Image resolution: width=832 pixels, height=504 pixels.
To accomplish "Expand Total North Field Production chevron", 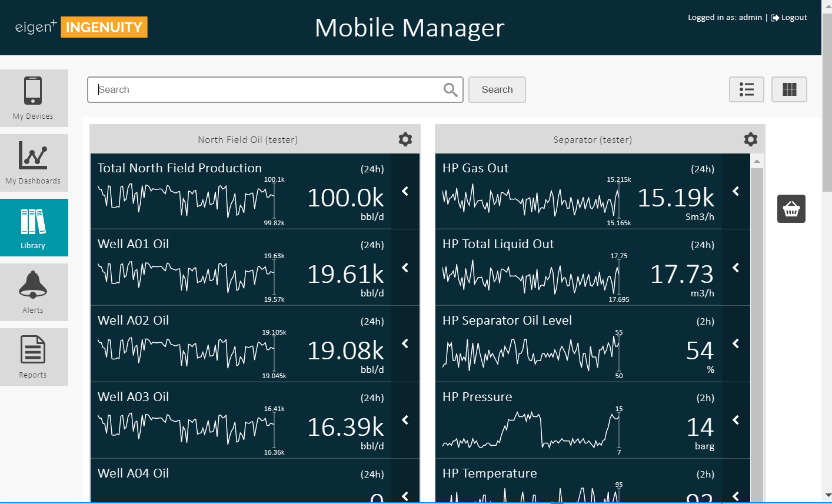I will point(405,191).
